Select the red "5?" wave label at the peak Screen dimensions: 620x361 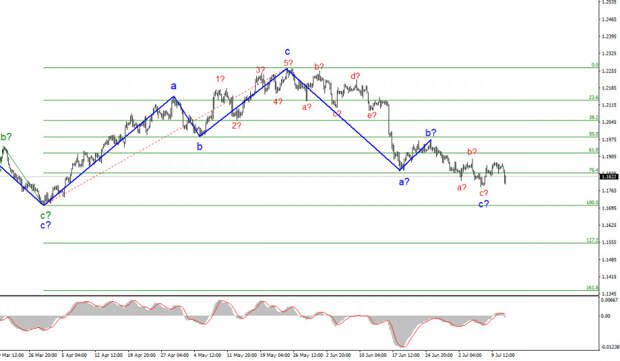pos(288,62)
